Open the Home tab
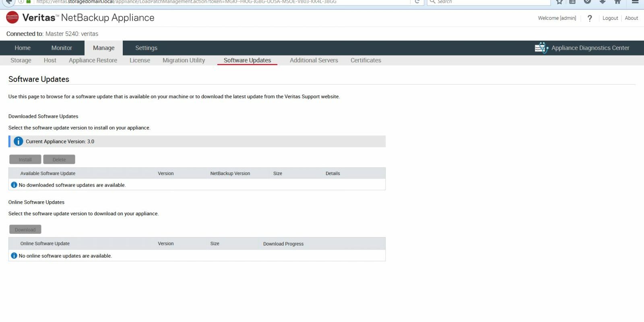 [x=23, y=48]
